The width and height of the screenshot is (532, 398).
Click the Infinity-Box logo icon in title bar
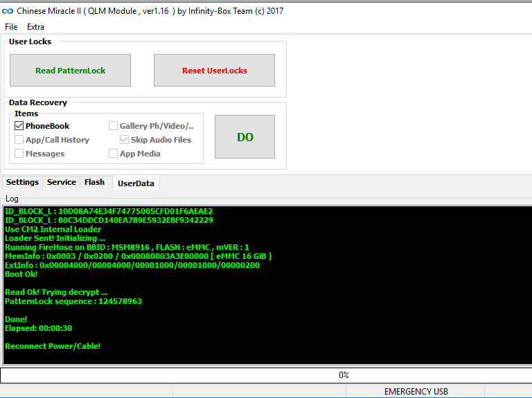8,11
